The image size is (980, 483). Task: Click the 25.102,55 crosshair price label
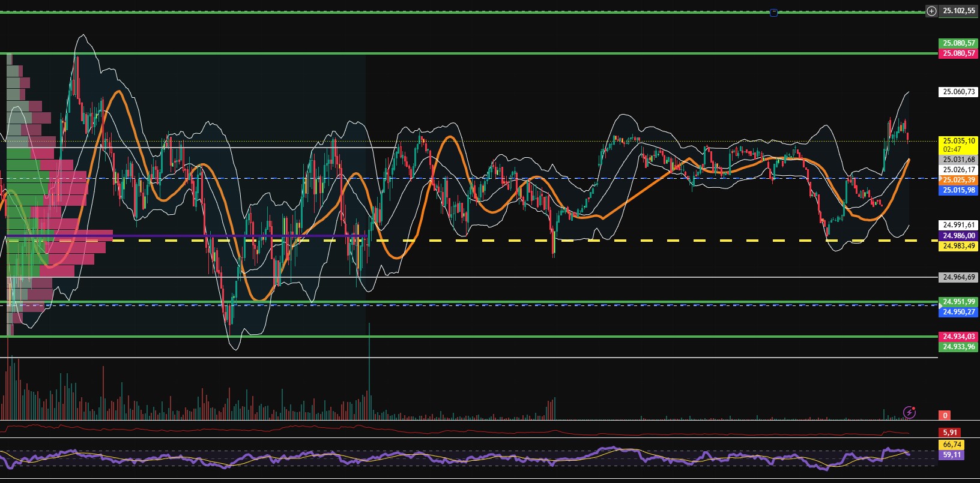(x=958, y=11)
